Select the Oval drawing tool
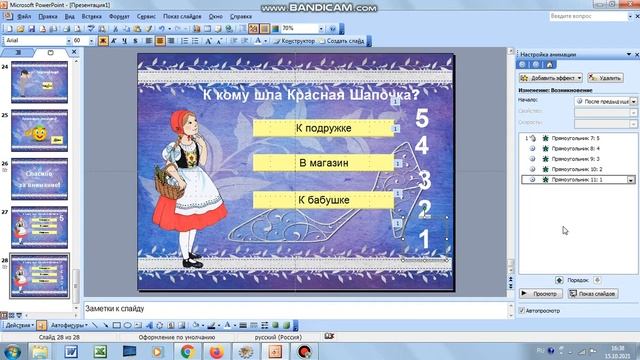Image resolution: width=640 pixels, height=360 pixels. 127,325
